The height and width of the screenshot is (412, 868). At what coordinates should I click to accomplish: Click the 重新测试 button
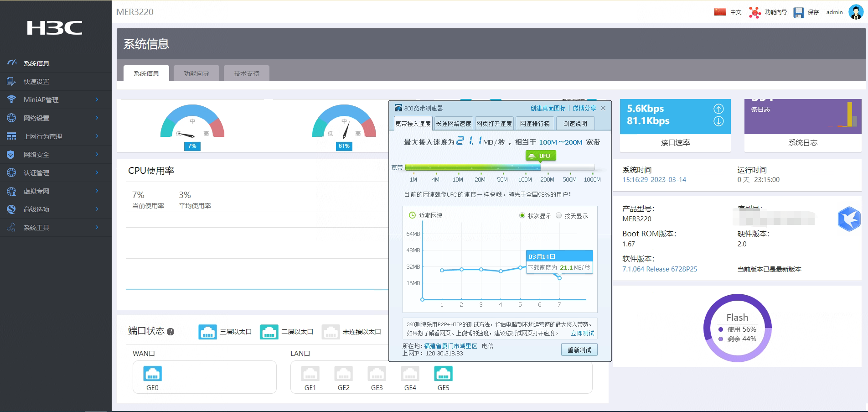point(579,350)
